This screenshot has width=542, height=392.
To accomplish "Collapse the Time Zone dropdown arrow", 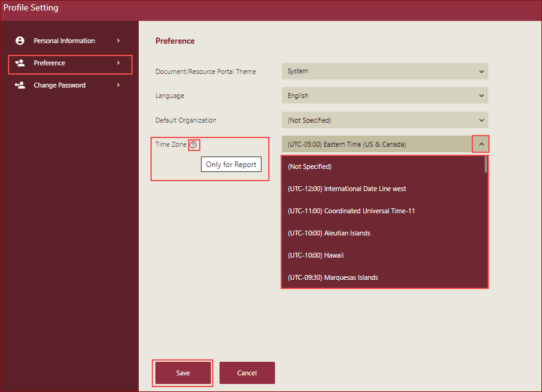I will [x=481, y=145].
